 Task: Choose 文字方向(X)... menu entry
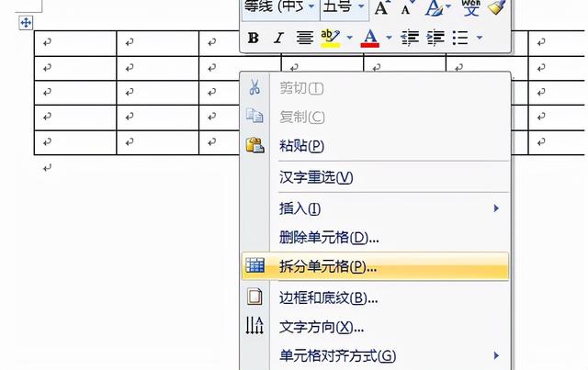[x=375, y=327]
